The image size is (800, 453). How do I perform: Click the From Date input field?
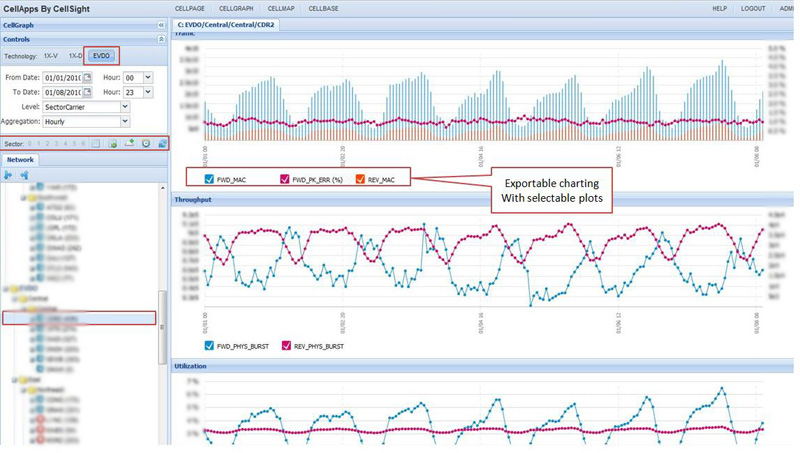click(x=62, y=77)
